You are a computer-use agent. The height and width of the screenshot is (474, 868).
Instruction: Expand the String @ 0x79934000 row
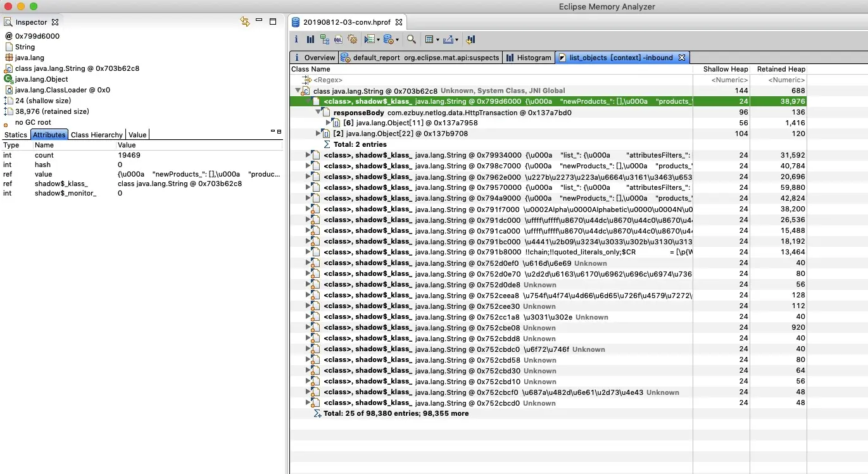point(308,155)
